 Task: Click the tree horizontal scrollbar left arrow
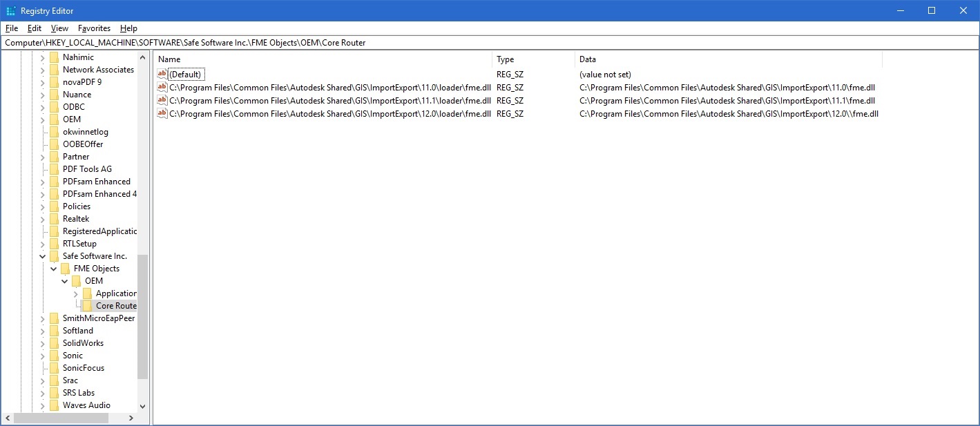point(8,418)
